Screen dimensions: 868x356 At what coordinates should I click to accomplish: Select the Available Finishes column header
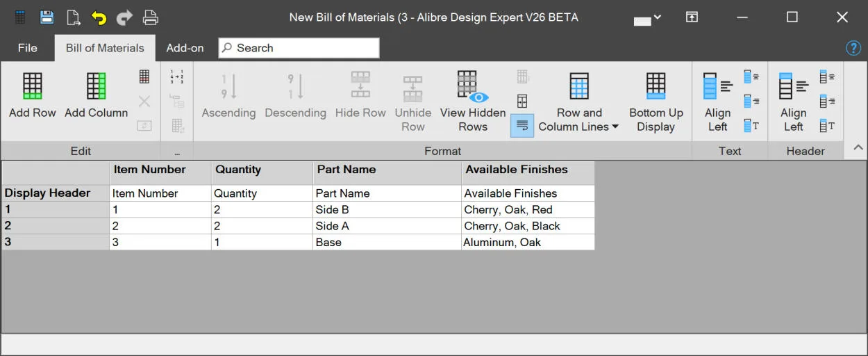click(528, 173)
